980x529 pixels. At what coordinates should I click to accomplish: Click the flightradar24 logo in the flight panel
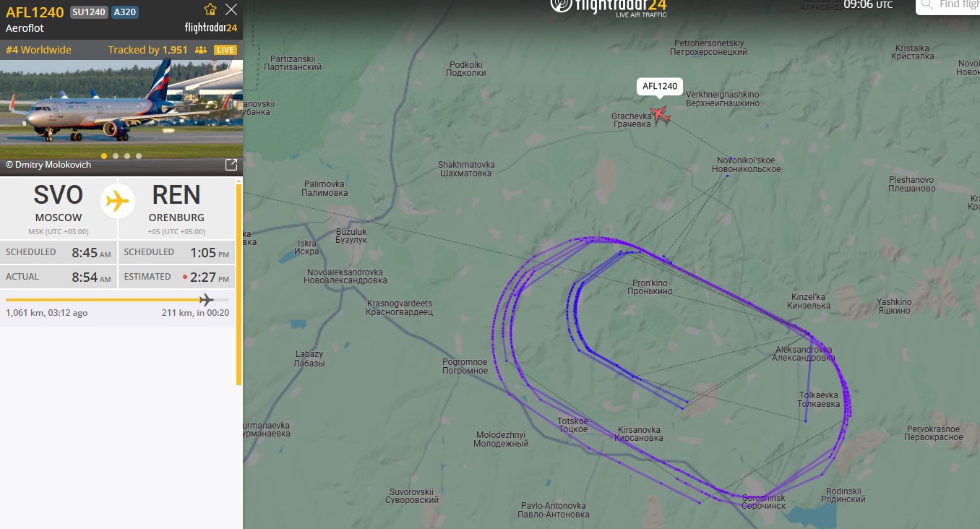[211, 28]
